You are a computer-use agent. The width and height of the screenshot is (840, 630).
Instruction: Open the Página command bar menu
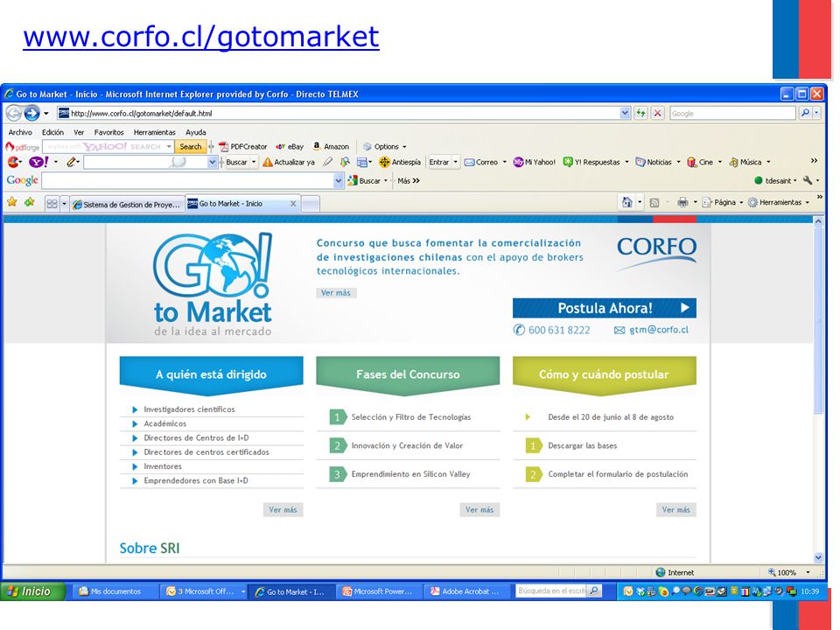coord(723,202)
